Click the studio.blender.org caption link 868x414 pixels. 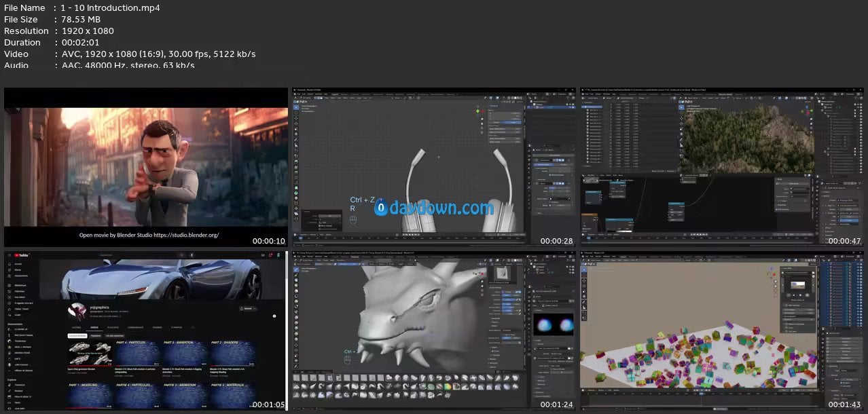point(185,236)
